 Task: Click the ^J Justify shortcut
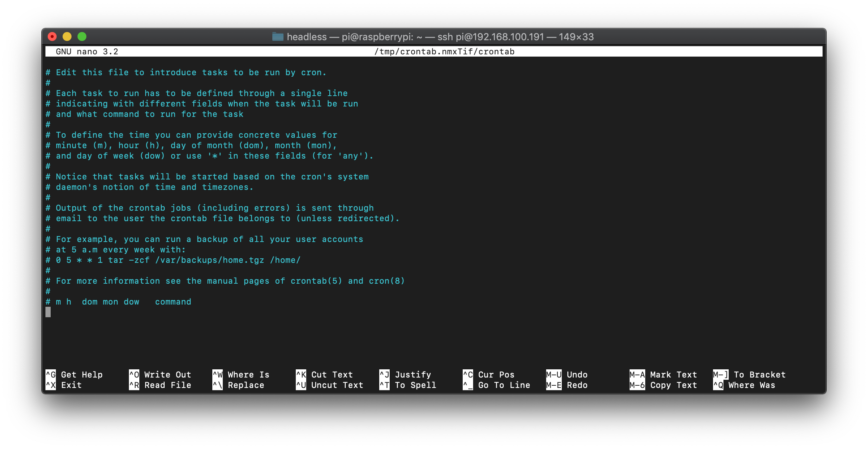(405, 375)
